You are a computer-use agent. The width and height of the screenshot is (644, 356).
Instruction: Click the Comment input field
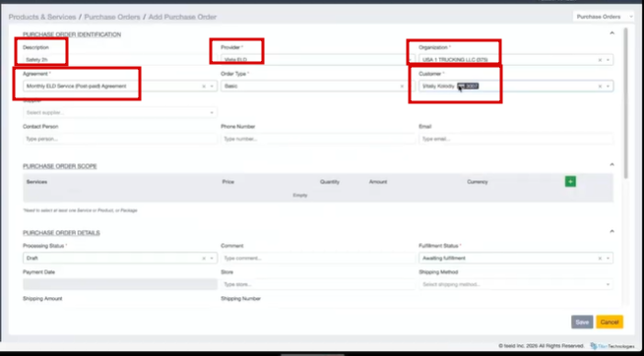[318, 259]
